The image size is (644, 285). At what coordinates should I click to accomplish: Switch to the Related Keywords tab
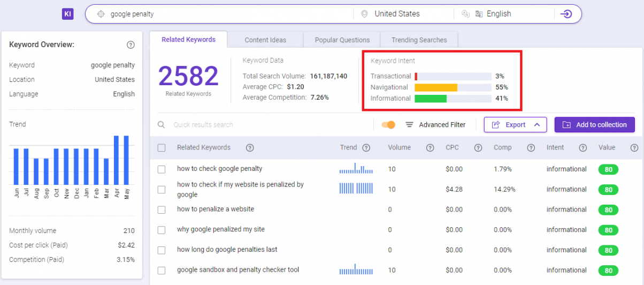point(188,40)
